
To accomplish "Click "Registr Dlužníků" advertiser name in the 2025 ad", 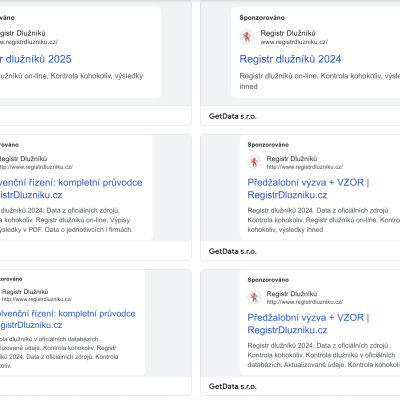I will click(x=23, y=33).
